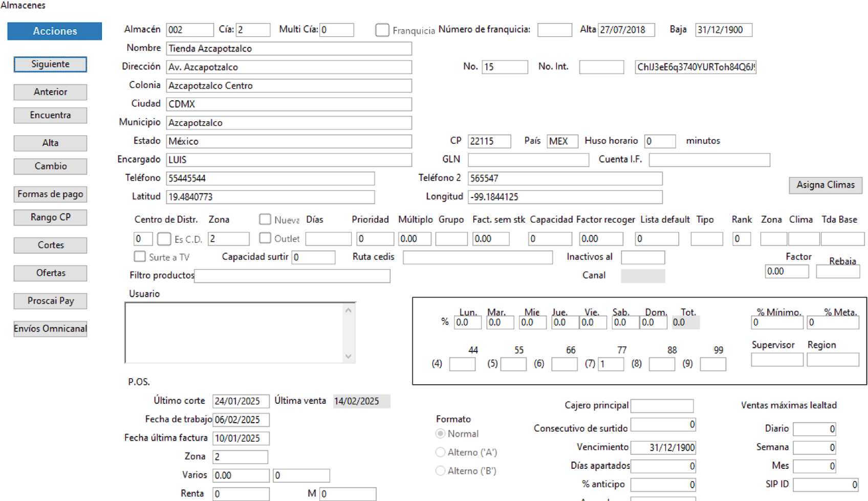This screenshot has height=501, width=868.
Task: Select the Normal format radio button
Action: pyautogui.click(x=440, y=434)
